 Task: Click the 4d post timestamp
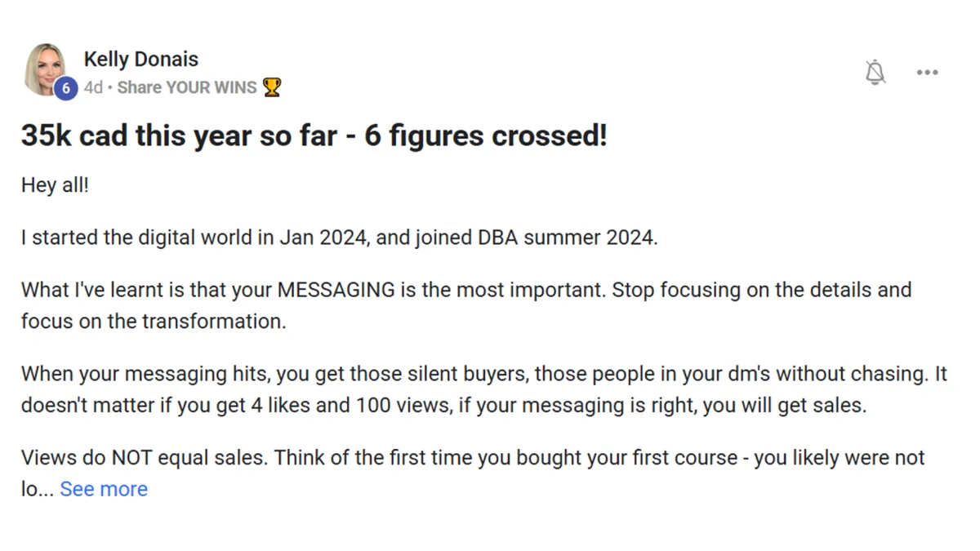[93, 87]
